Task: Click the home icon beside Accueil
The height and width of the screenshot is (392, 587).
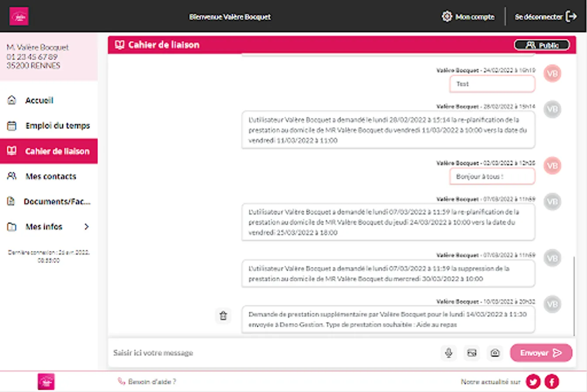Action: (x=12, y=100)
